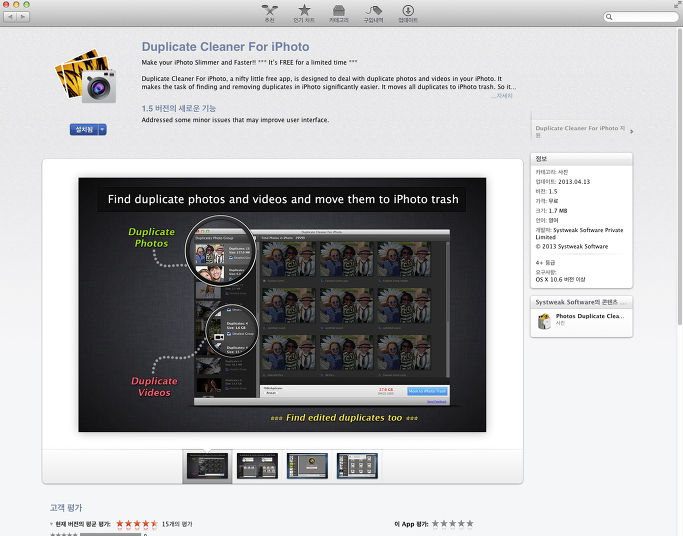Click the Systweak Software Private Limited developer text

(579, 233)
